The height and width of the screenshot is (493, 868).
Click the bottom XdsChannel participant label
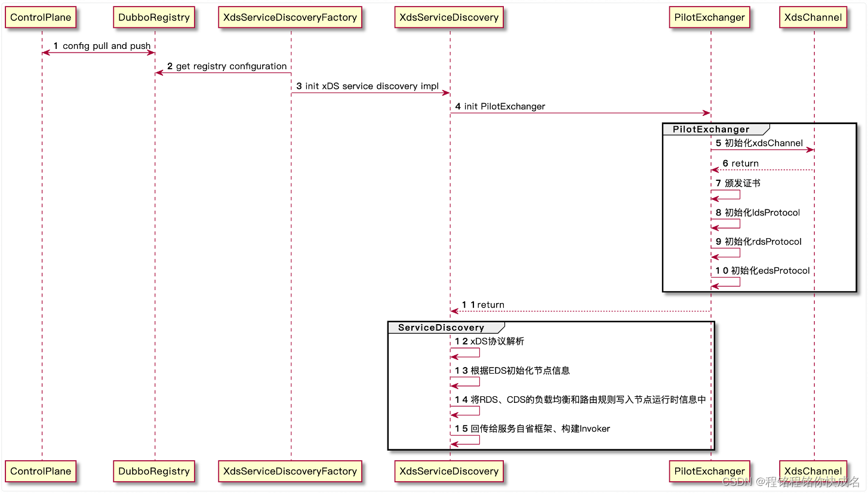click(x=812, y=471)
